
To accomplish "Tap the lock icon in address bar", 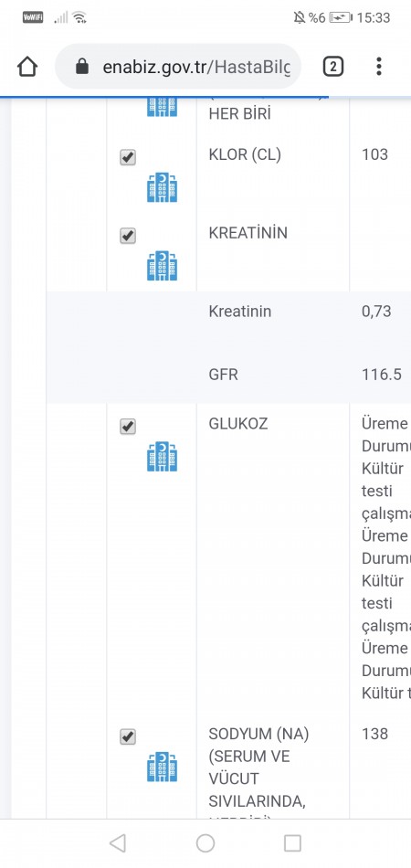I will pos(82,67).
